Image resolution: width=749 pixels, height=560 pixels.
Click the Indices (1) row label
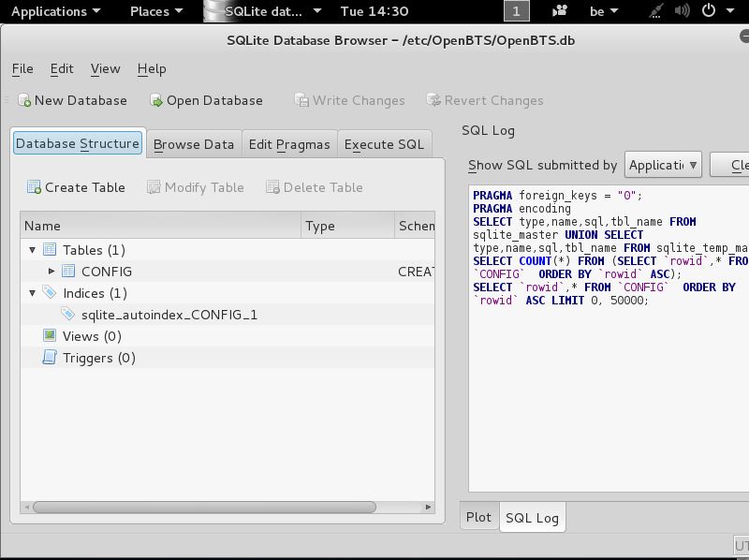[95, 293]
